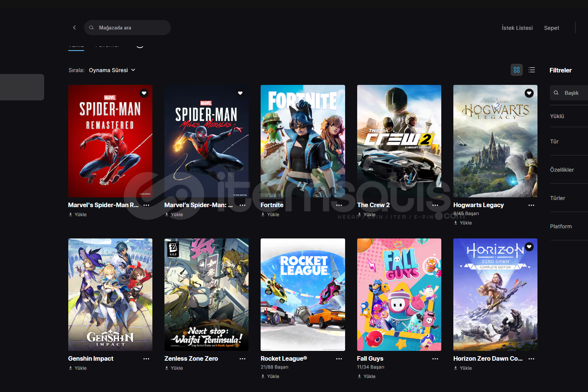Open the Oynama Süresi sort dropdown

pos(112,70)
